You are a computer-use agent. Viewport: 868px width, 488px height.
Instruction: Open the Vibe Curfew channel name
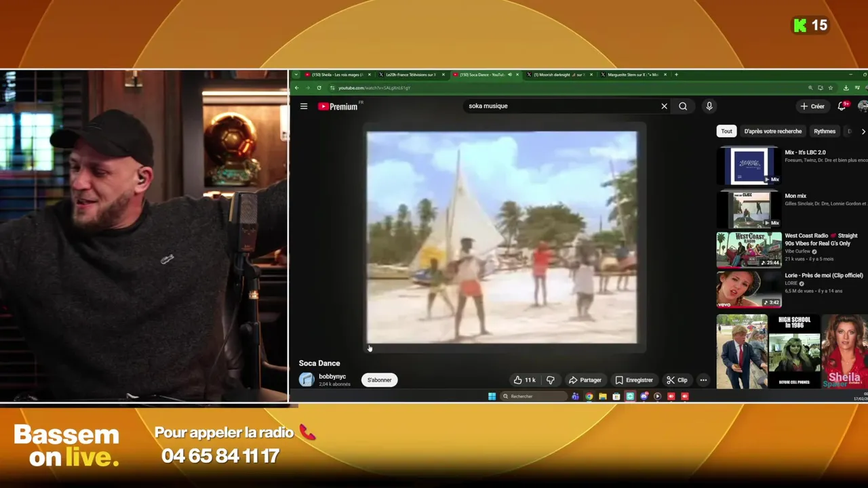coord(797,251)
